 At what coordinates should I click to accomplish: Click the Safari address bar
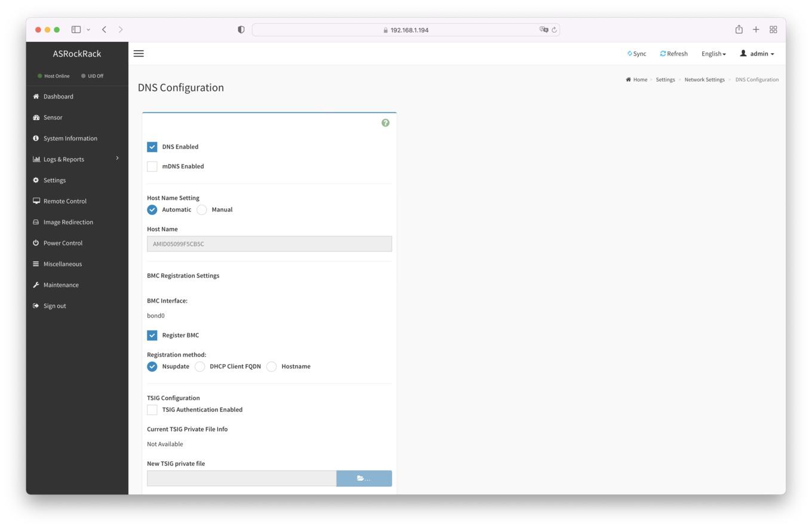click(x=406, y=30)
